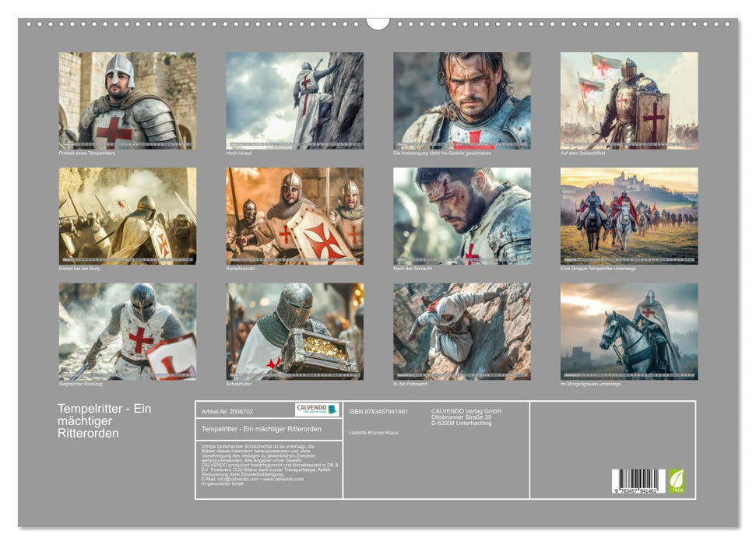Click the CALVENDO logo badge

317,410
